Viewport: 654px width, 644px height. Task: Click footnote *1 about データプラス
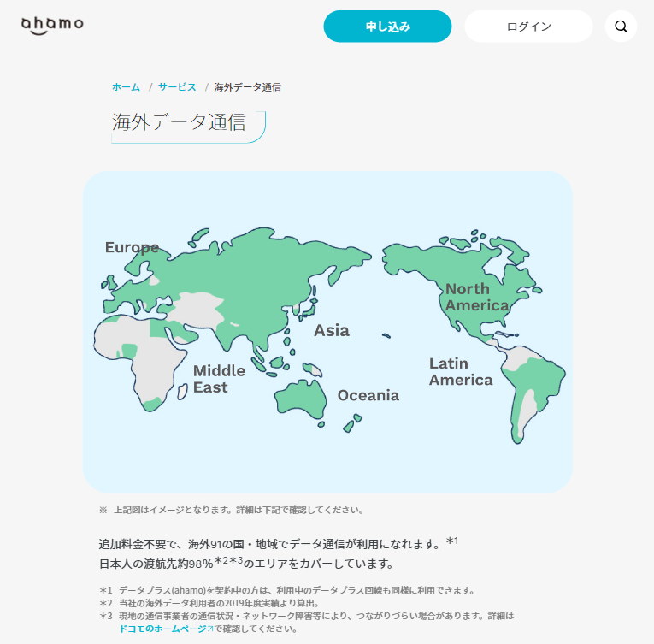(287, 590)
